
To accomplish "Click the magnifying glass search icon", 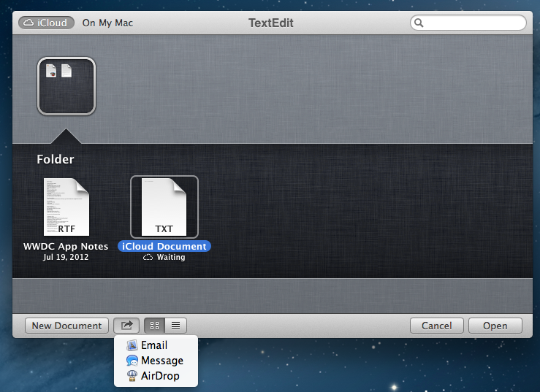I will [419, 23].
